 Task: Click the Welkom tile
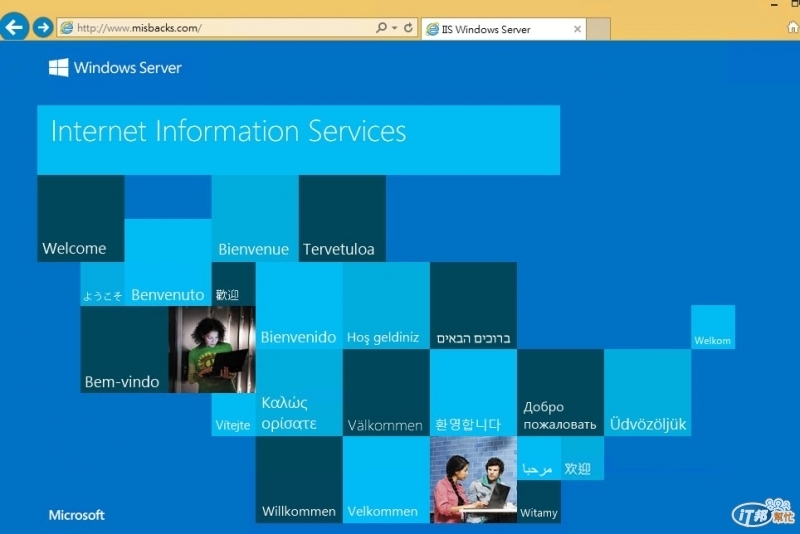[713, 327]
